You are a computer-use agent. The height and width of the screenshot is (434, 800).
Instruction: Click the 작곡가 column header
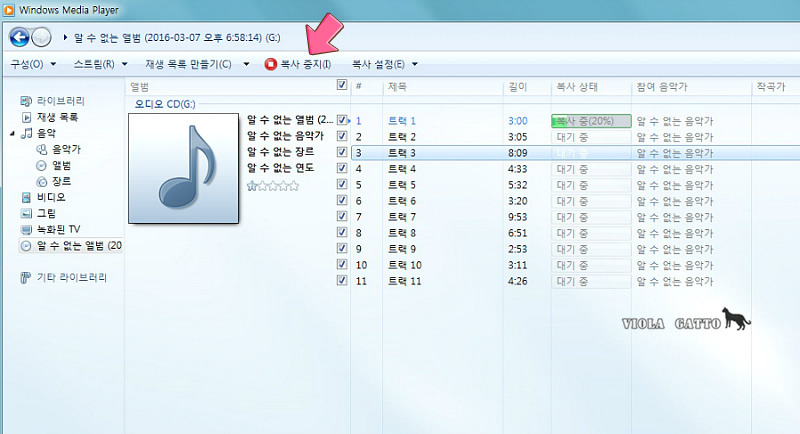pyautogui.click(x=771, y=87)
